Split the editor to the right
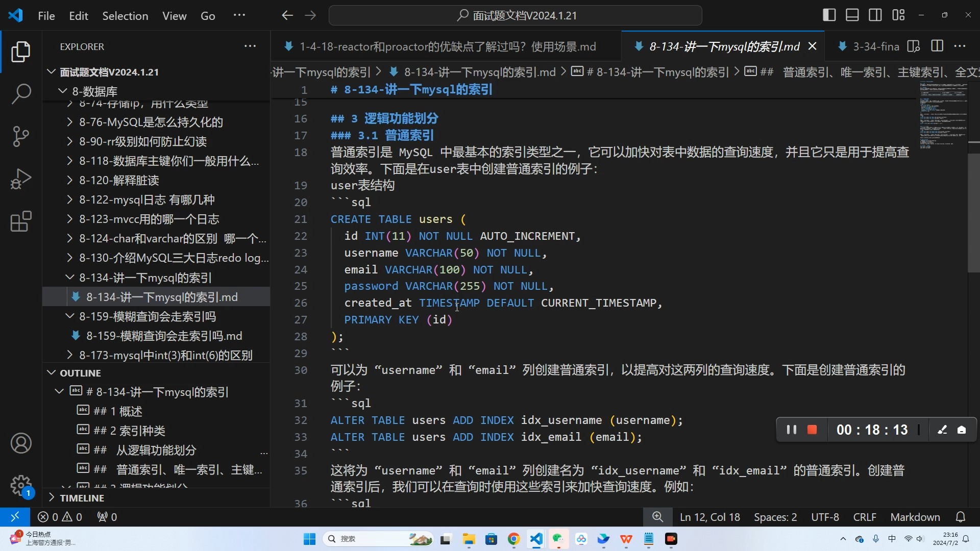Screen dimensions: 980x551 [x=937, y=46]
